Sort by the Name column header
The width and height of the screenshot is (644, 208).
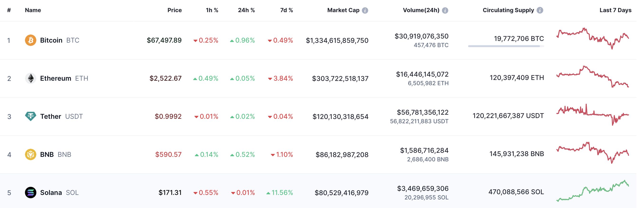point(33,10)
